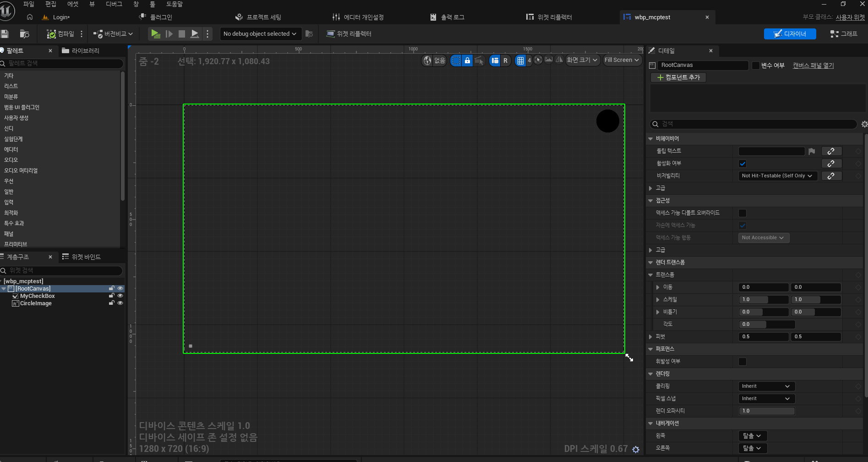Browse to the asset in the content browser icon
The width and height of the screenshot is (868, 462).
click(24, 34)
